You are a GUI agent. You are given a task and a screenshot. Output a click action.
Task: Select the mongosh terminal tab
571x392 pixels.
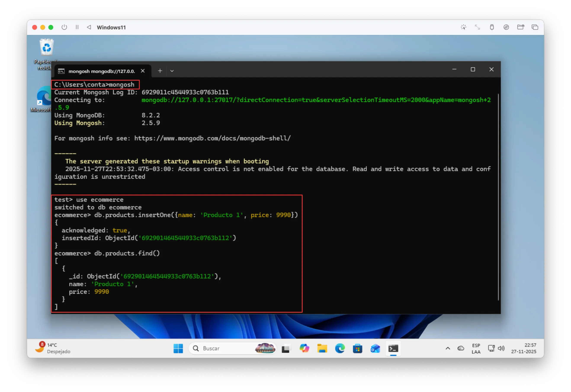pos(101,71)
